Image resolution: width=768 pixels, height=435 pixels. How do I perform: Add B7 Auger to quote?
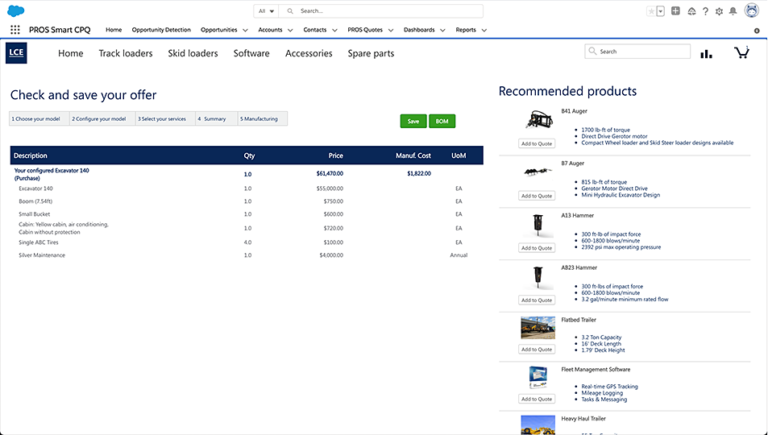[x=537, y=196]
